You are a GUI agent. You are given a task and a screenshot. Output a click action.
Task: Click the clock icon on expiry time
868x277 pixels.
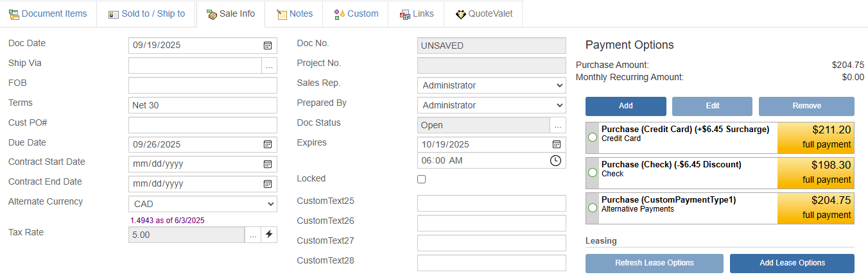(x=556, y=160)
